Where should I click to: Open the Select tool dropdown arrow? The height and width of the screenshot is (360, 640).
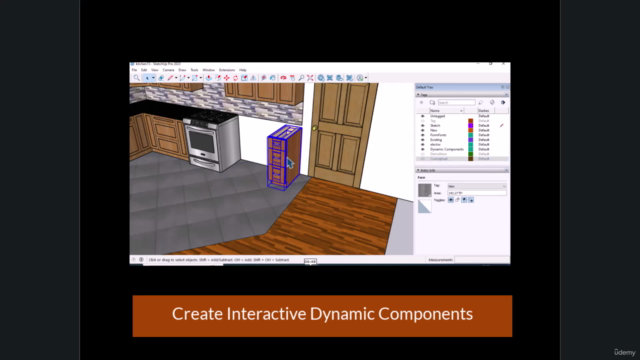pos(153,78)
